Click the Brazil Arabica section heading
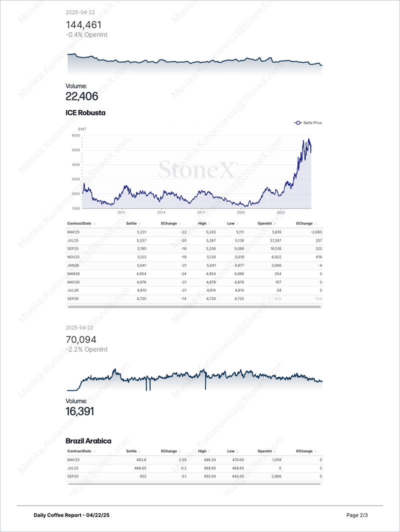The height and width of the screenshot is (532, 400). tap(88, 441)
